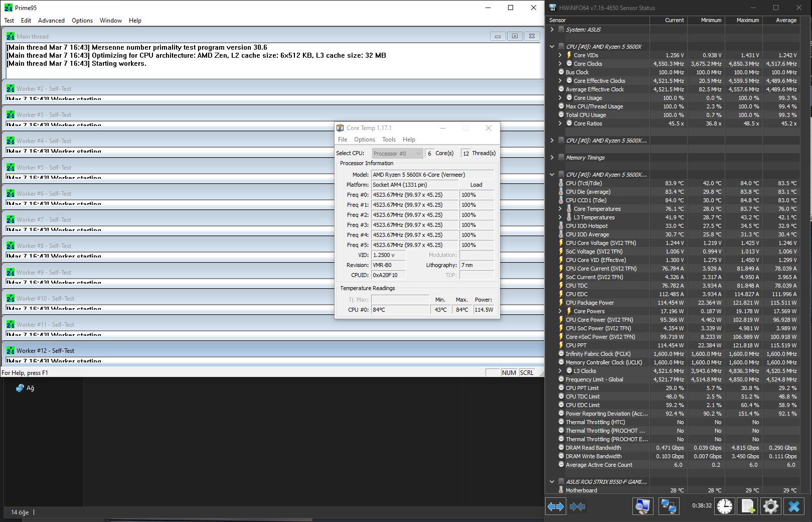The image size is (812, 522).
Task: Open the Select CPU Processor #0 dropdown
Action: point(398,154)
